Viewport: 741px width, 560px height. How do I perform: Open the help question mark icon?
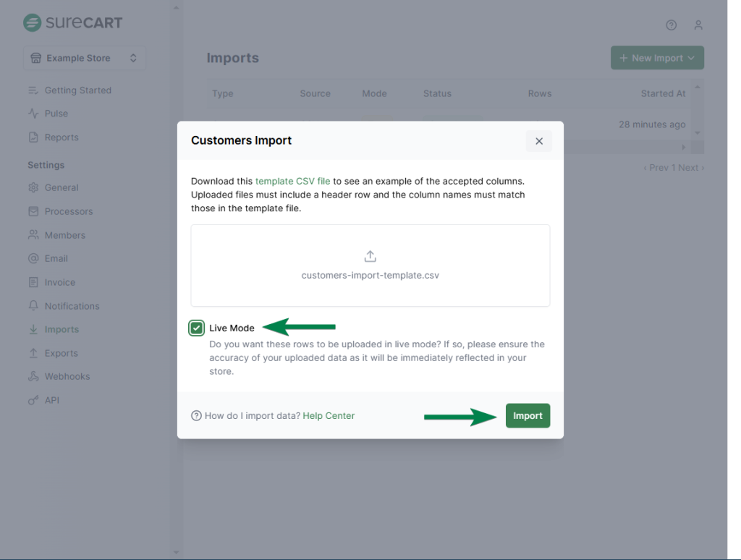pos(671,25)
